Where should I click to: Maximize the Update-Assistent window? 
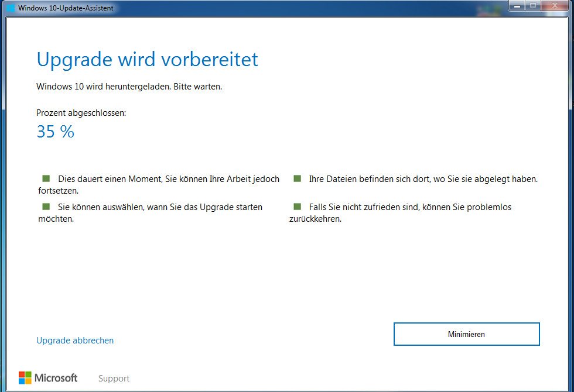pos(534,6)
